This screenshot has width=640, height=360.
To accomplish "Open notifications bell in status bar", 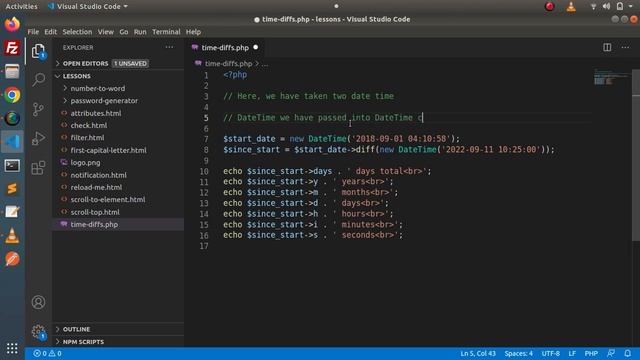I will (627, 353).
